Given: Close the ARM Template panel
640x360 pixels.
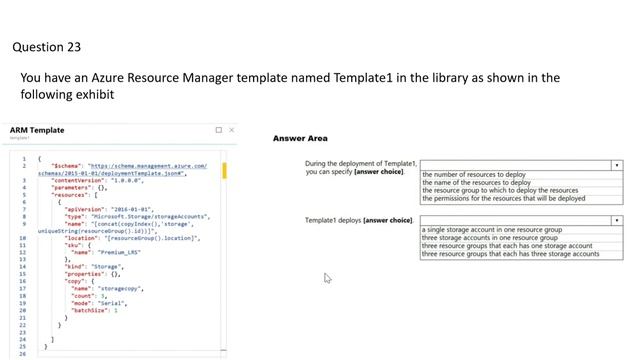Looking at the screenshot, I should point(231,130).
